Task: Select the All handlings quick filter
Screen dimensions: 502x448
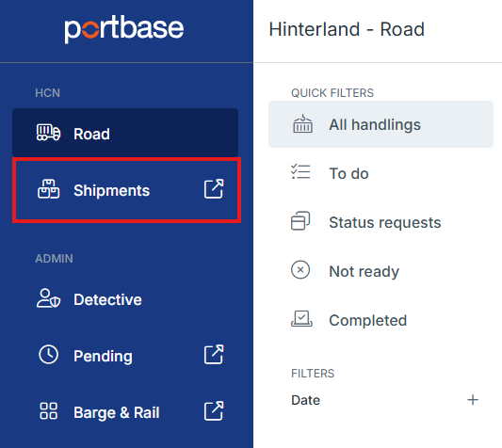Action: [381, 124]
